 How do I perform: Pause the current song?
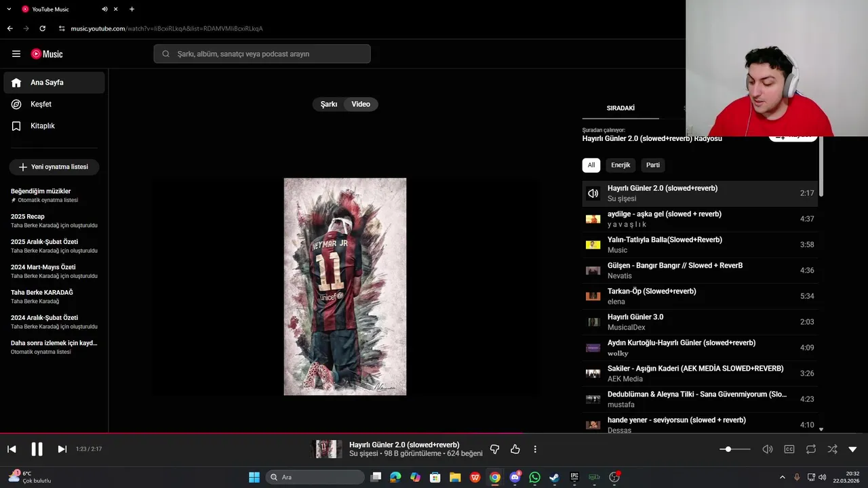click(37, 449)
